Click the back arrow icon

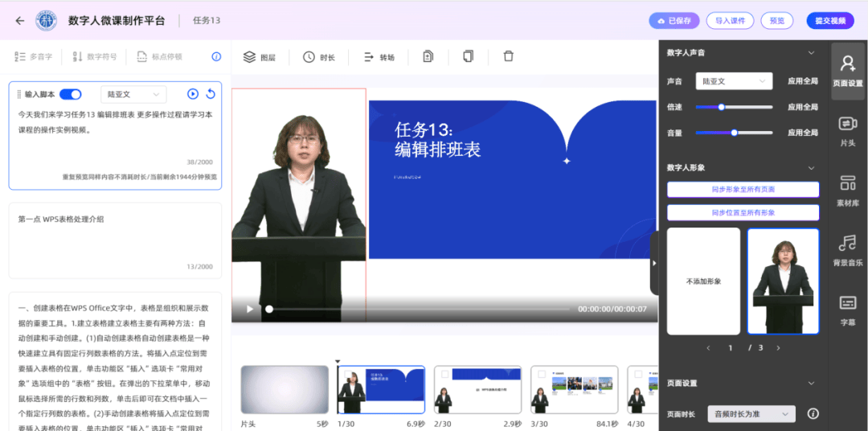[x=20, y=21]
